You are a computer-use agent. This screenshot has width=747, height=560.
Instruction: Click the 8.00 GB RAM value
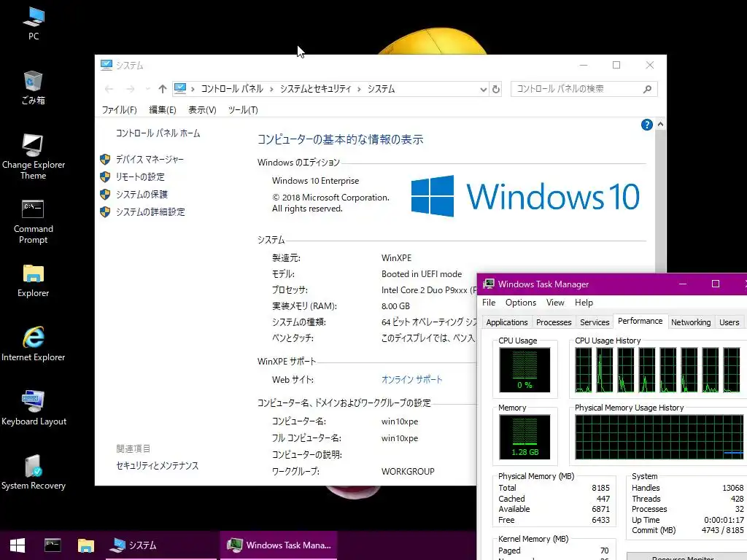point(395,306)
